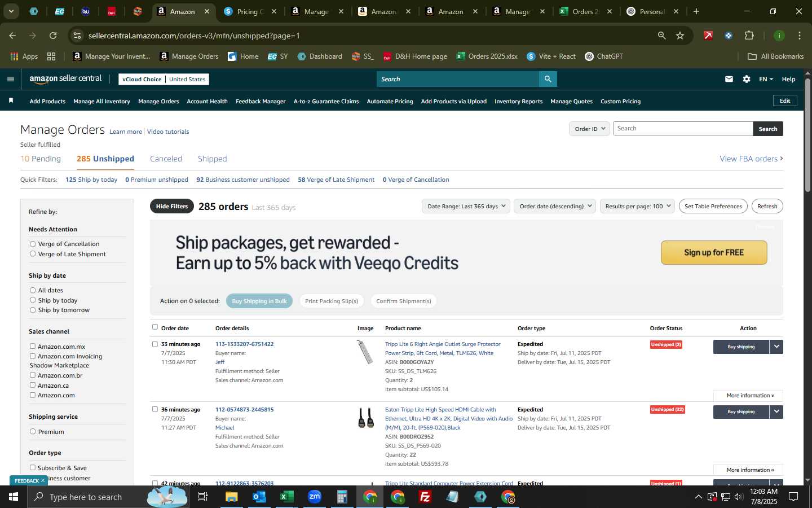This screenshot has height=508, width=812.
Task: Open FileZilla from the taskbar
Action: pos(425,497)
